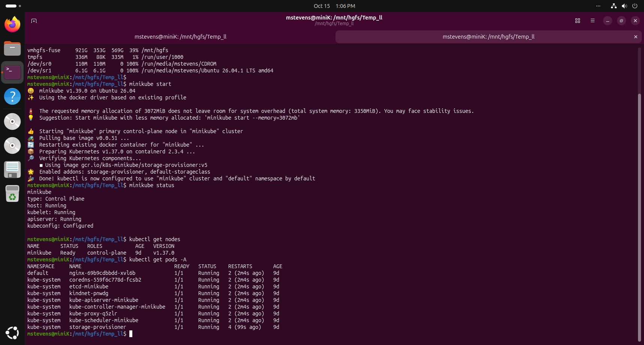Click the coredns-559f6c778d-fcsb2 pod name

point(105,280)
